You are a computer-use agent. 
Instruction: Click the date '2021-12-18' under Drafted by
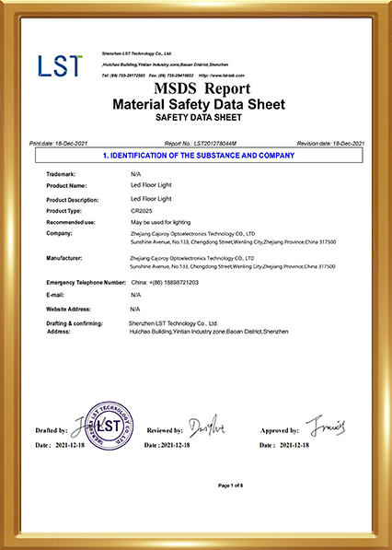70,445
